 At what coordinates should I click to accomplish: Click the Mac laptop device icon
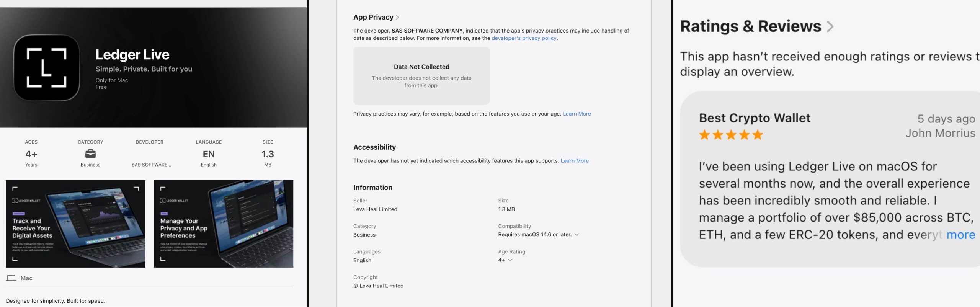coord(11,278)
